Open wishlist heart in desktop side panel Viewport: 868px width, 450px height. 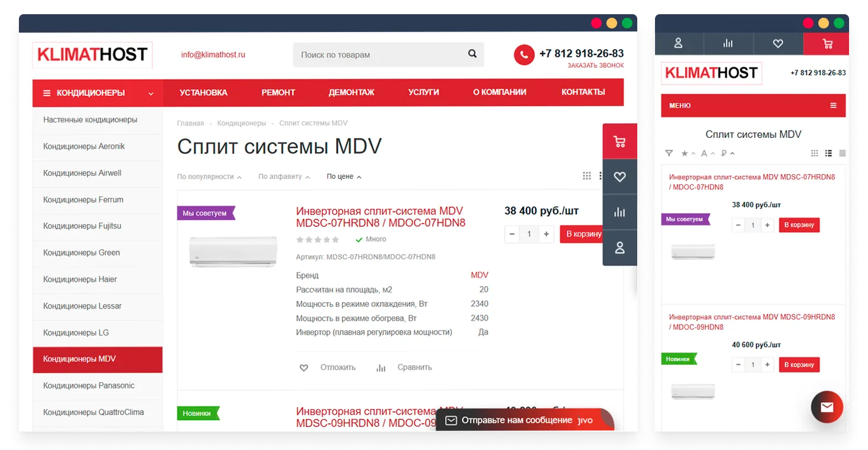[x=619, y=176]
